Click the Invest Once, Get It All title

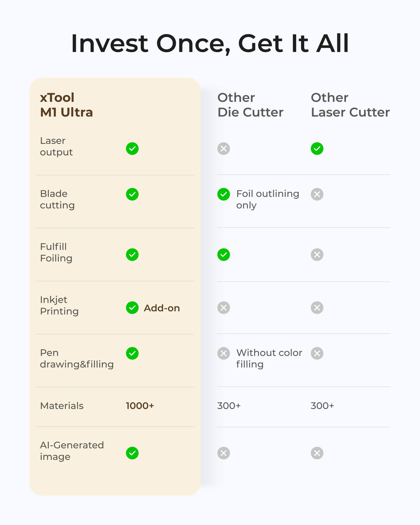(210, 44)
